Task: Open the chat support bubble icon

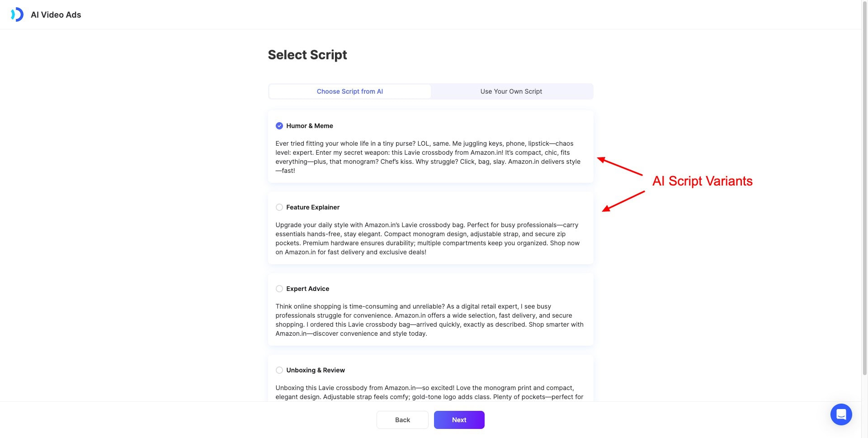Action: 841,414
